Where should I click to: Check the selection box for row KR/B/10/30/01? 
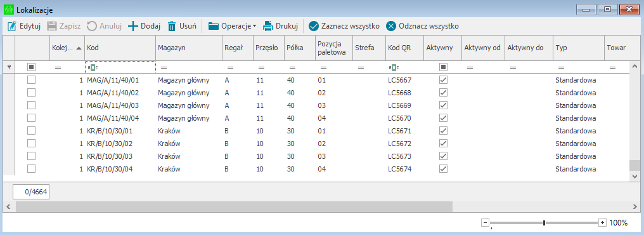[x=31, y=130]
